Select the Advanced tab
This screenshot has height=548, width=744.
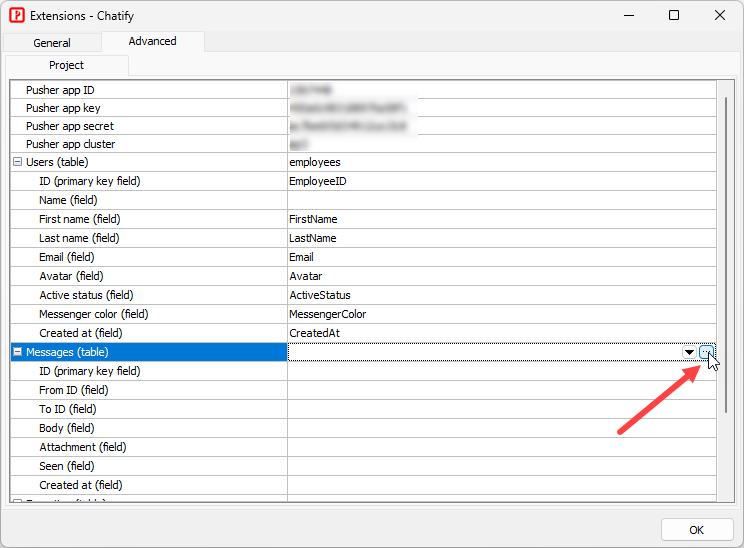tap(152, 41)
